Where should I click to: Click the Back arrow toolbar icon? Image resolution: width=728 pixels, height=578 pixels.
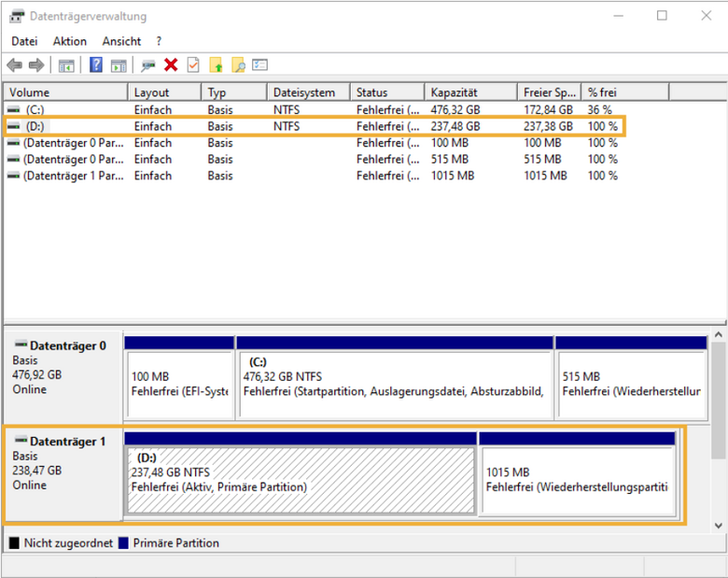[14, 65]
